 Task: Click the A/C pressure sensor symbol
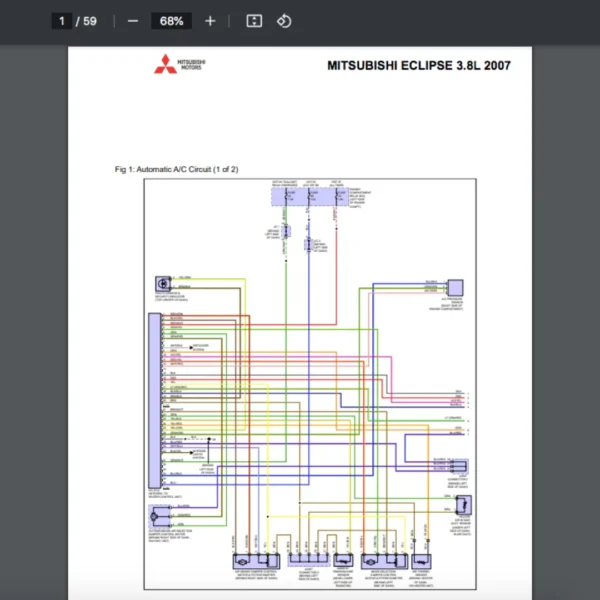(455, 288)
